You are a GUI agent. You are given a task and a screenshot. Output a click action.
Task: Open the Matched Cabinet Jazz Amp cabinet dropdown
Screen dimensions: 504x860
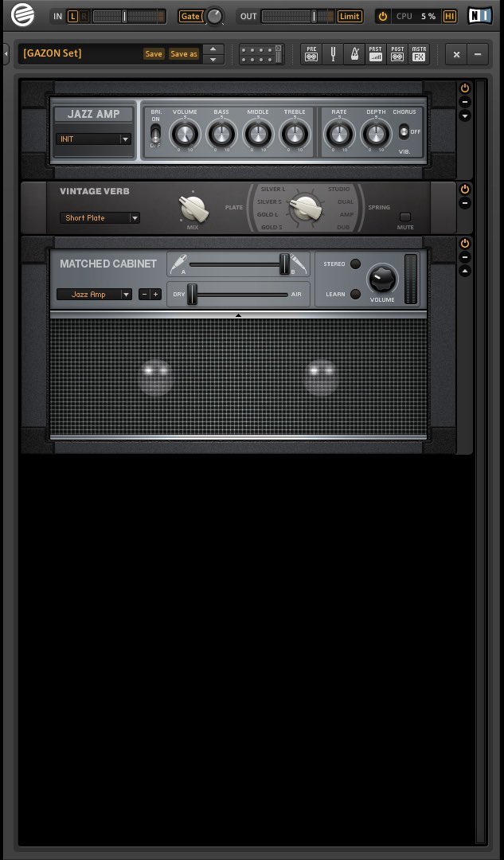pyautogui.click(x=94, y=295)
